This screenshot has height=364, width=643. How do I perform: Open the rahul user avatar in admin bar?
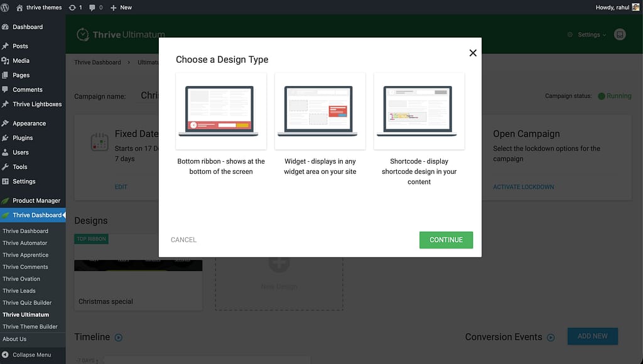(635, 8)
